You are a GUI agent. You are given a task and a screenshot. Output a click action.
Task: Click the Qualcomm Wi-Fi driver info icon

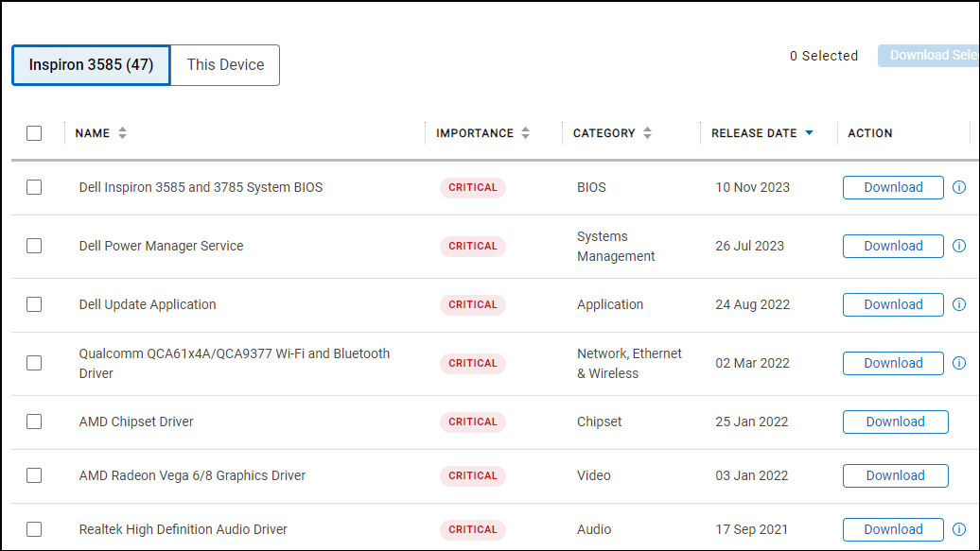tap(958, 363)
